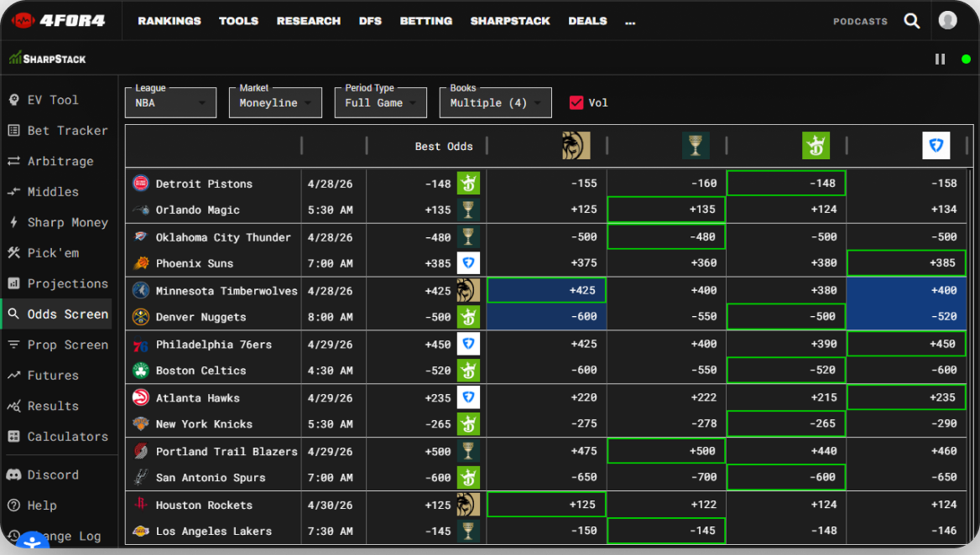
Task: Click Caesars +135 Orlando Magic odds
Action: [x=666, y=209]
